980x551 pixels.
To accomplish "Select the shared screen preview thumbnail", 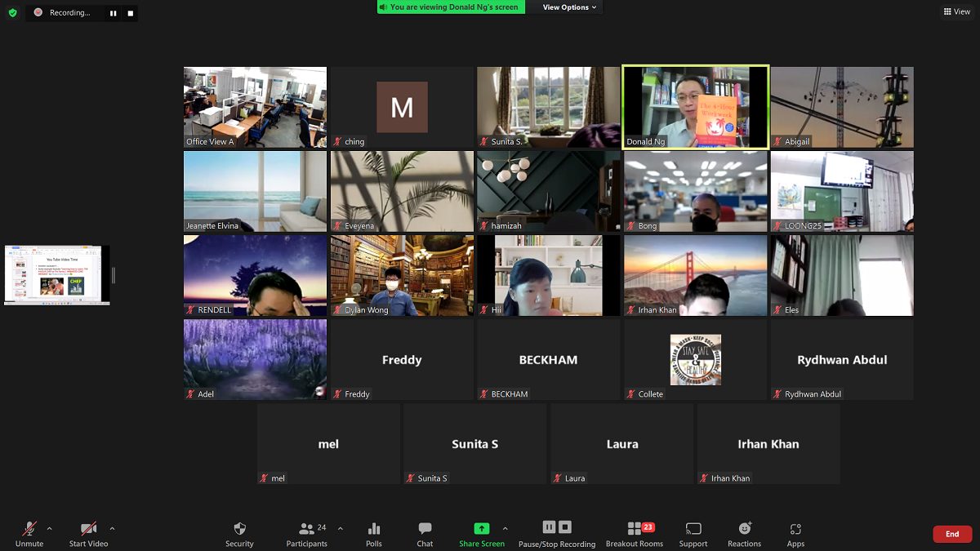I will point(56,275).
